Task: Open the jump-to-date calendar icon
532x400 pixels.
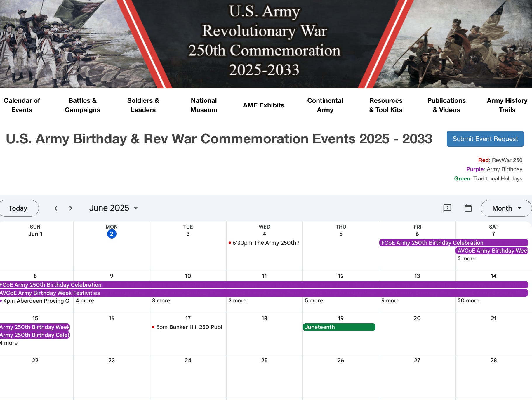Action: click(x=468, y=208)
